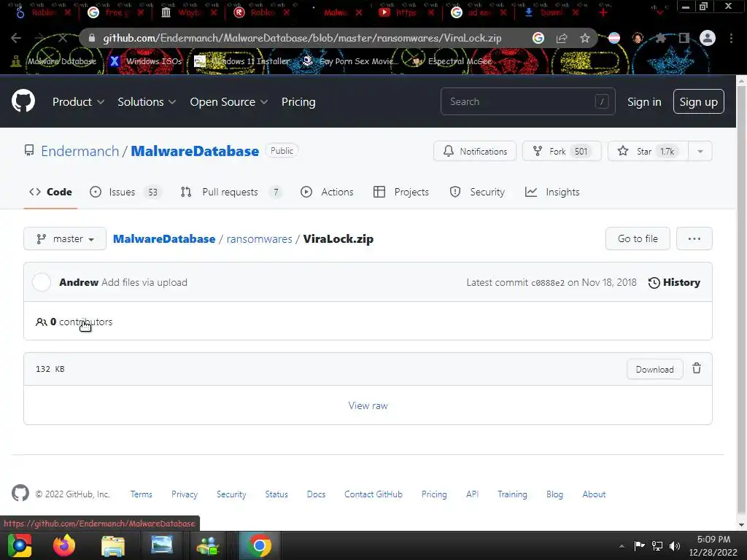Open a new tab with the plus icon

click(603, 12)
